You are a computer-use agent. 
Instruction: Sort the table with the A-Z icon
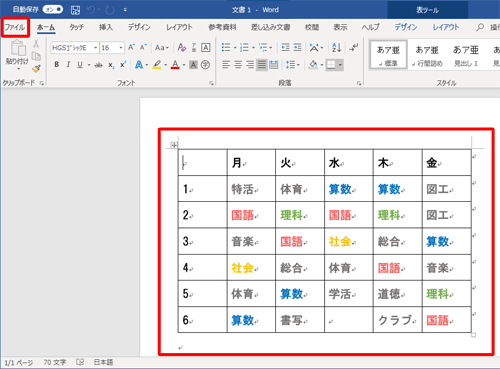tap(336, 48)
